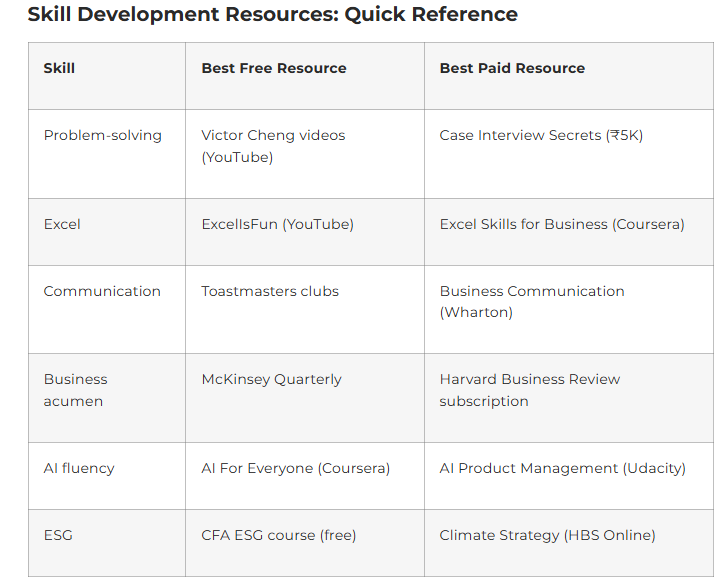This screenshot has height=577, width=728.
Task: Click the Toastmasters clubs cell
Action: (x=270, y=291)
